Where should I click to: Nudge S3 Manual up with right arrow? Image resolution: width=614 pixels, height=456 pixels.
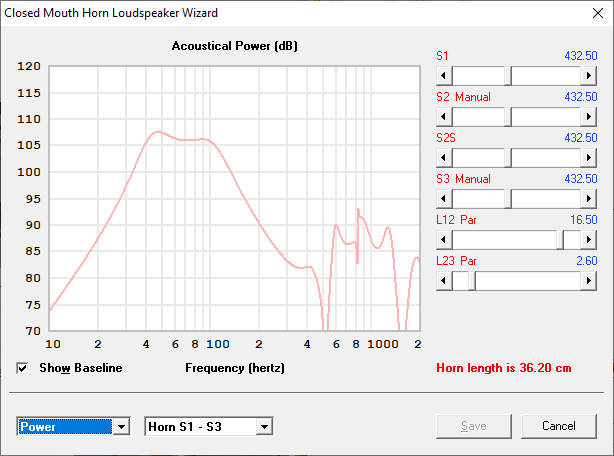pos(589,199)
